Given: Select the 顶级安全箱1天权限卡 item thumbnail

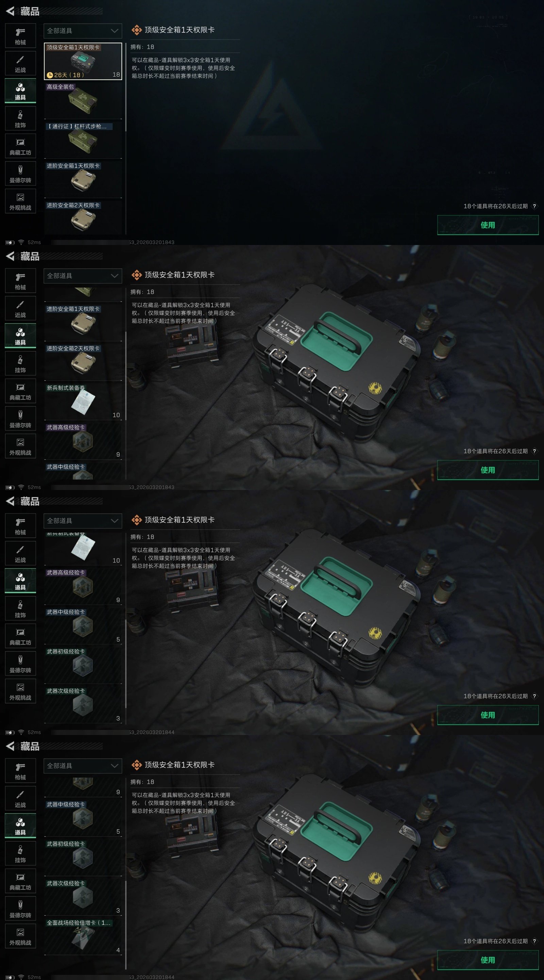Looking at the screenshot, I should click(x=83, y=61).
